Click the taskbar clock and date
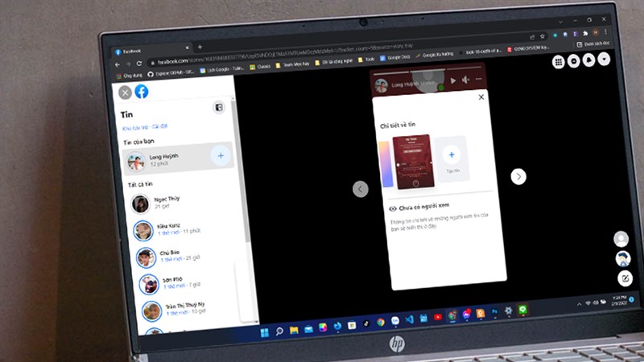Screen dimensions: 644x362 [x=619, y=300]
